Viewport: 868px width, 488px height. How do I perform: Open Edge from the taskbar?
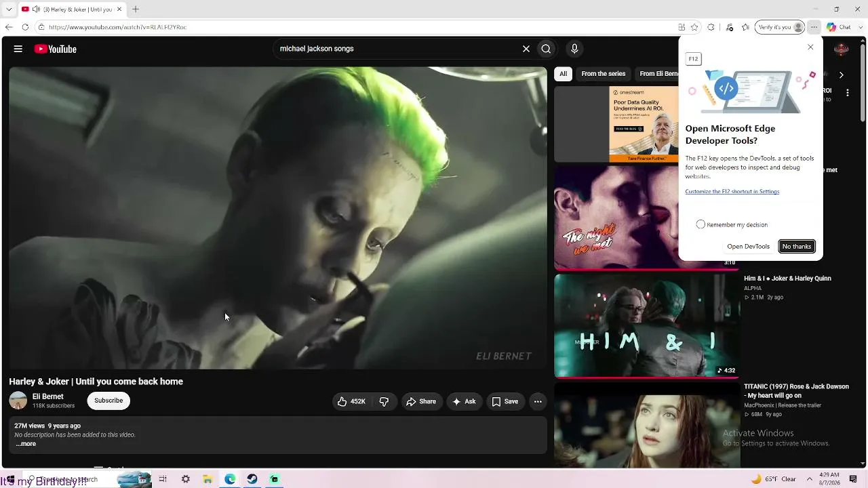(x=230, y=479)
